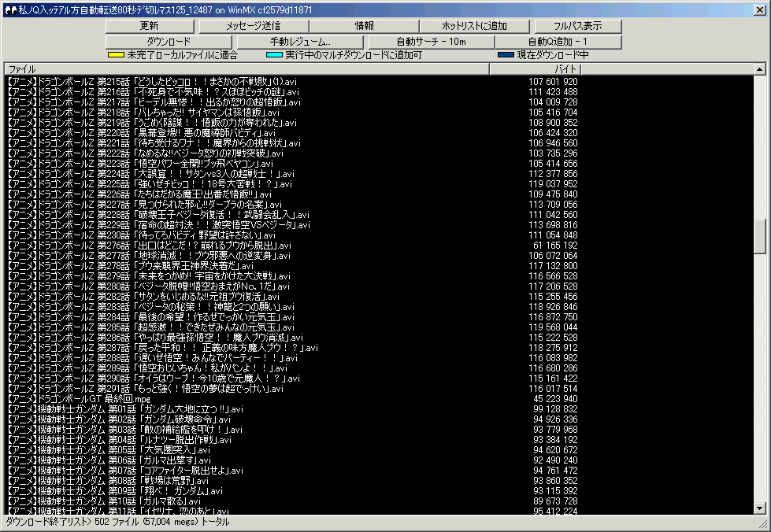
Task: Click the yellow legend color swatch
Action: click(115, 55)
